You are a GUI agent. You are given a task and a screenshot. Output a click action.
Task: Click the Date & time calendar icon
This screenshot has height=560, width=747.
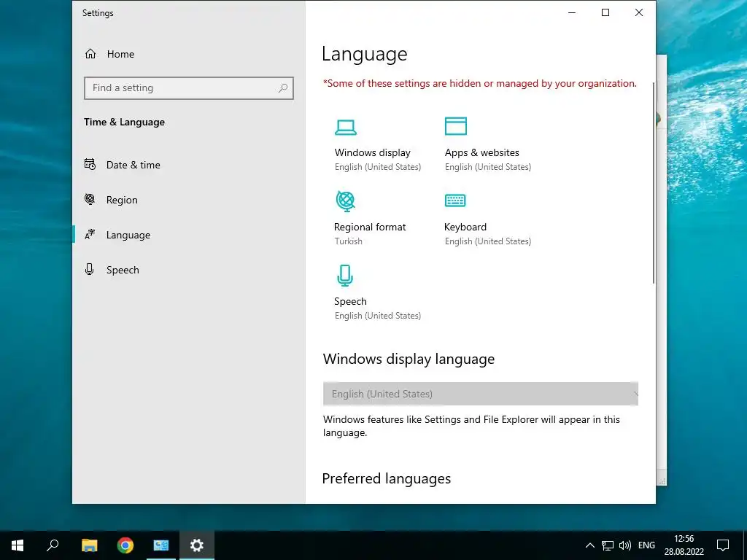(x=90, y=164)
